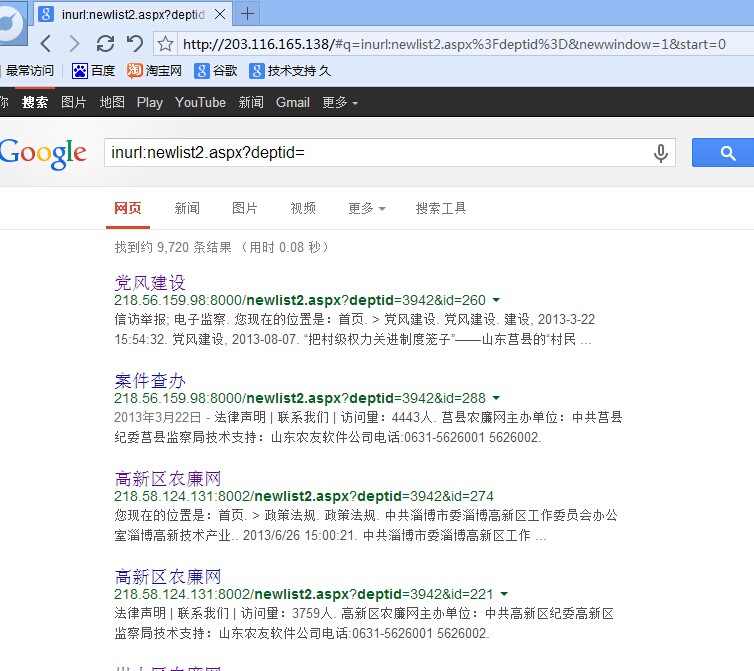Open the 最常访问 bookmarks folder

[x=28, y=71]
